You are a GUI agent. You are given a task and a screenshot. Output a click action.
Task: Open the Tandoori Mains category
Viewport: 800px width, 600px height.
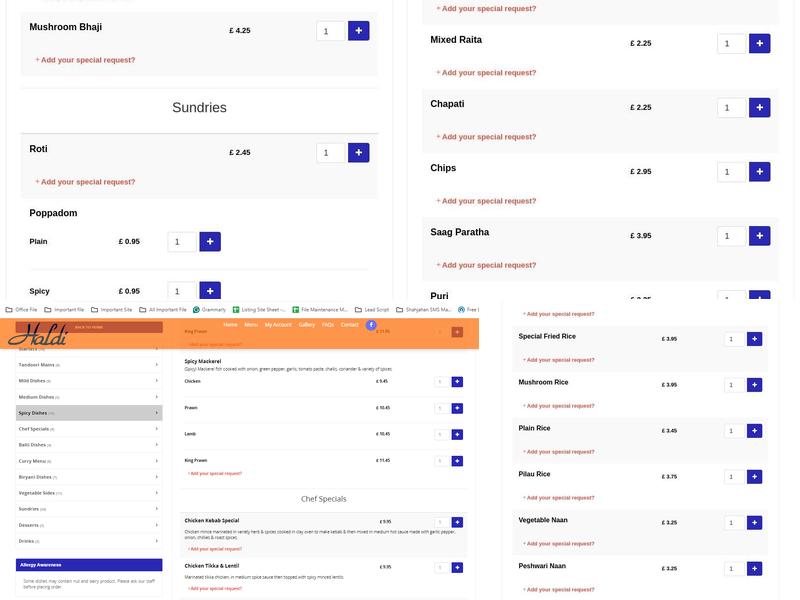click(88, 364)
